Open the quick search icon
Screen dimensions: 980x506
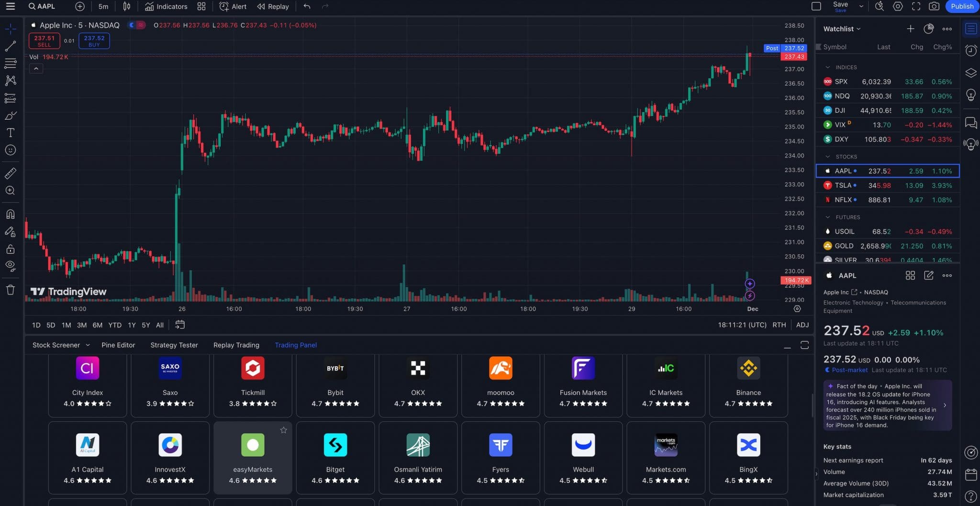click(880, 6)
